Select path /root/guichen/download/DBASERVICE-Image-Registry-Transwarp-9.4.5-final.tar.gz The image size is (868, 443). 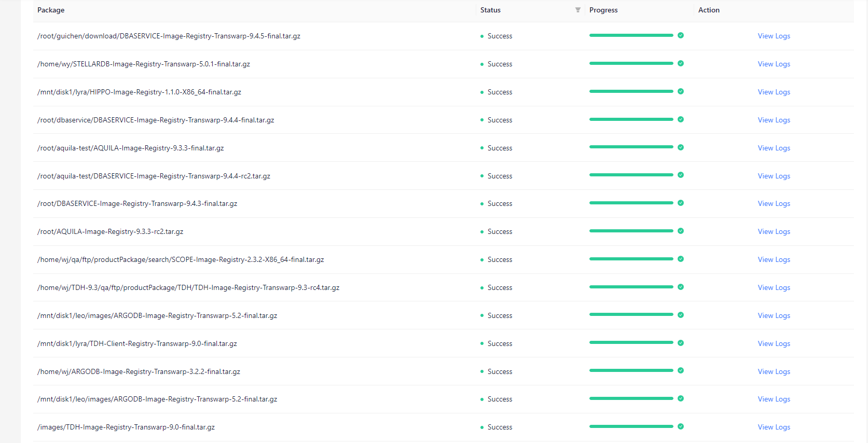click(169, 36)
